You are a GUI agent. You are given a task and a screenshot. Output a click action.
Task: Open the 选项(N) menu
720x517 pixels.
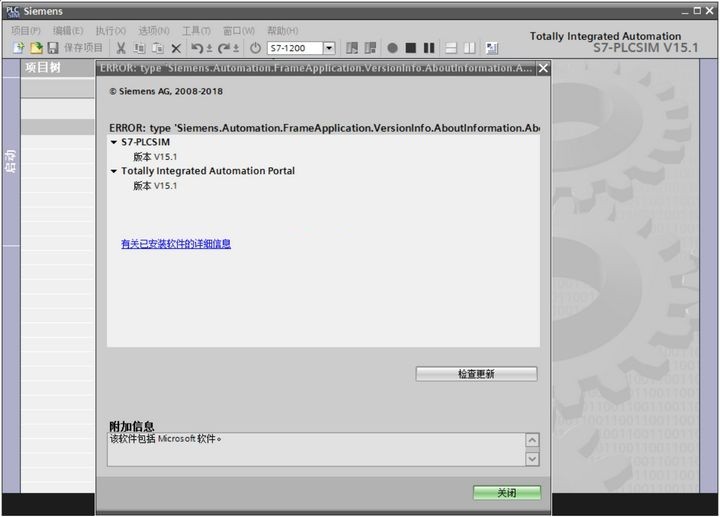[154, 31]
